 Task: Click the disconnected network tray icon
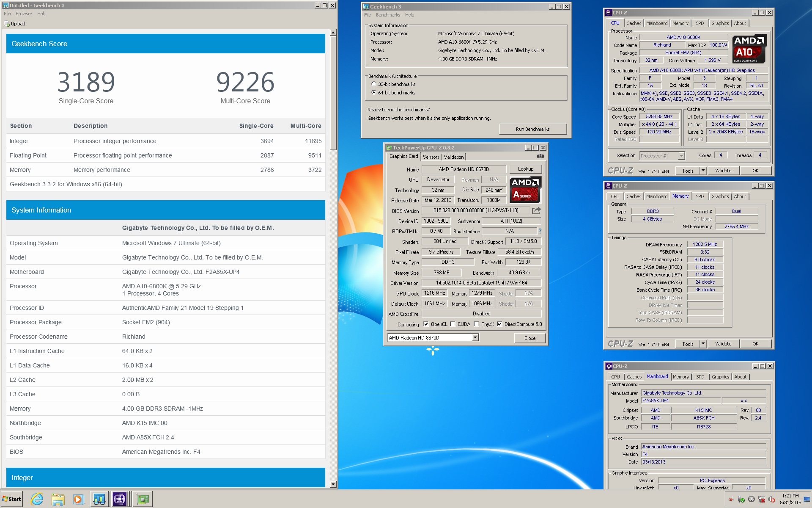(762, 499)
